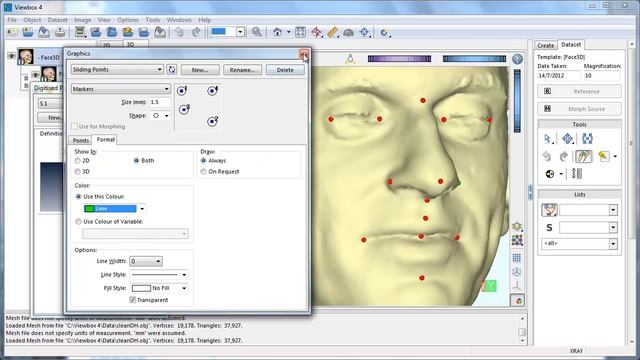Image resolution: width=640 pixels, height=360 pixels.
Task: Click the vertical blue slider beside 3D view
Action: (x=517, y=101)
